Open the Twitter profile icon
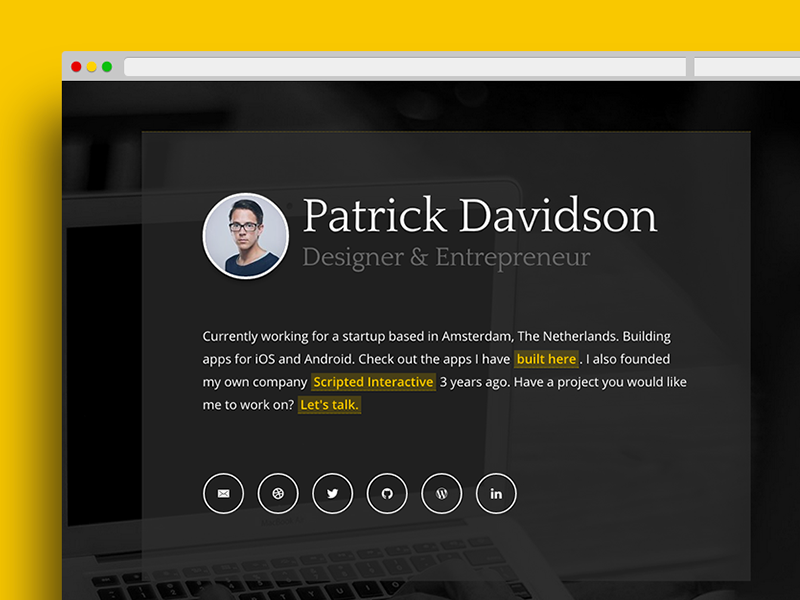This screenshot has width=800, height=600. pos(333,493)
